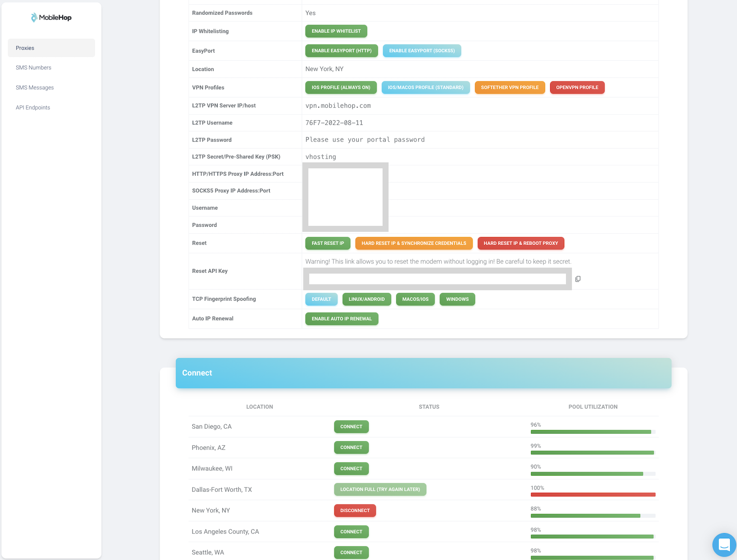Select Windows TCP fingerprint

coord(457,299)
